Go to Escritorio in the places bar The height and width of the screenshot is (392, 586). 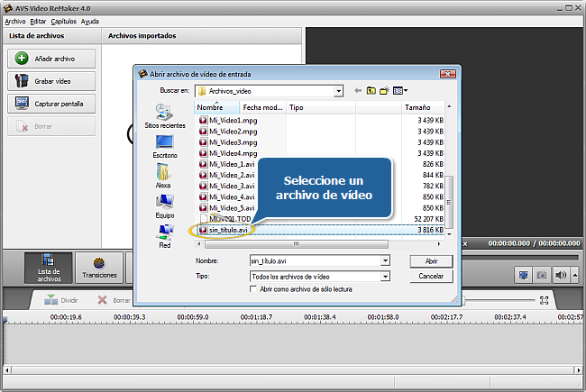point(164,146)
